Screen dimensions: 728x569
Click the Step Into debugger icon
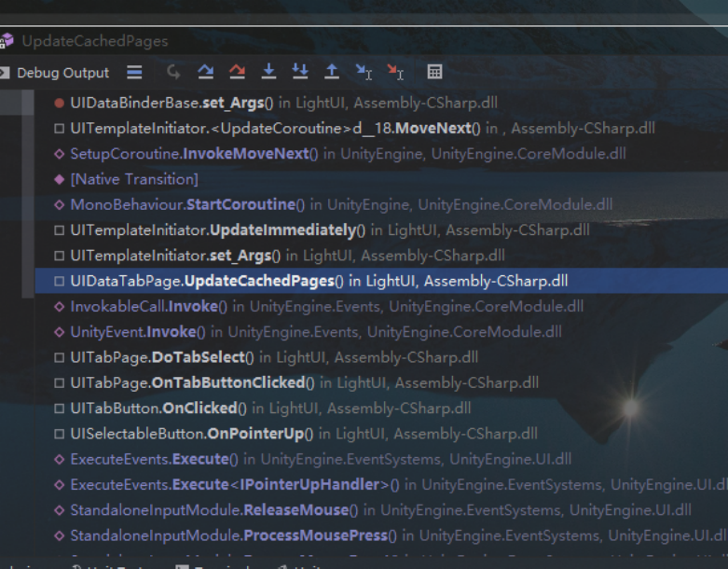pyautogui.click(x=268, y=72)
